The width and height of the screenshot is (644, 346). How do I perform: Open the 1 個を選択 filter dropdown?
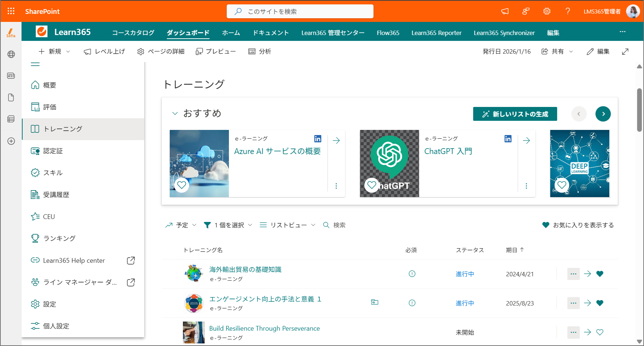point(228,225)
